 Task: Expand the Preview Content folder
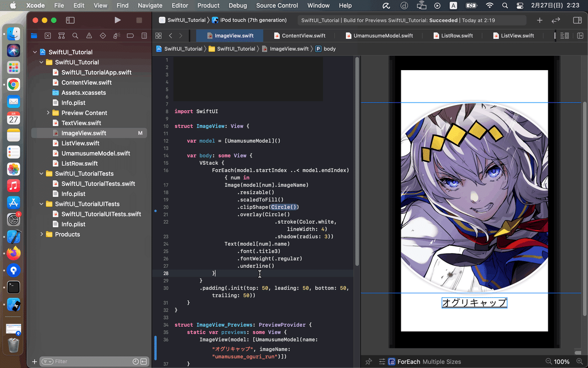pyautogui.click(x=48, y=113)
